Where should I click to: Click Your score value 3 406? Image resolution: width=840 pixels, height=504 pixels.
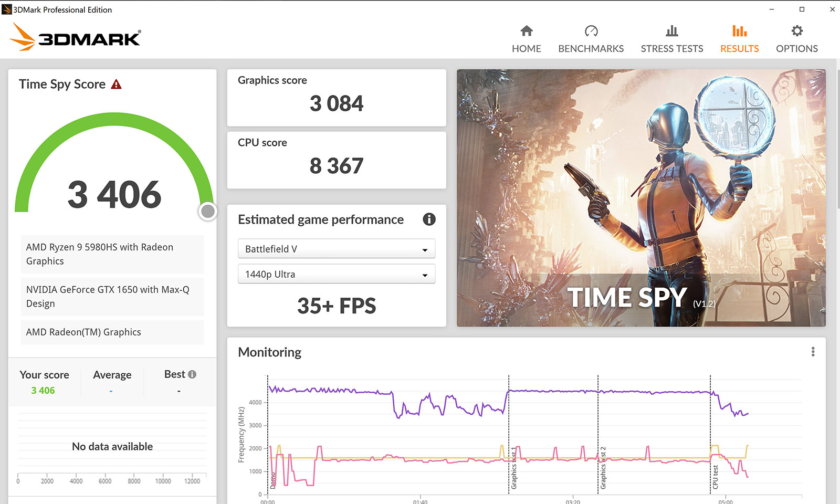[x=43, y=391]
